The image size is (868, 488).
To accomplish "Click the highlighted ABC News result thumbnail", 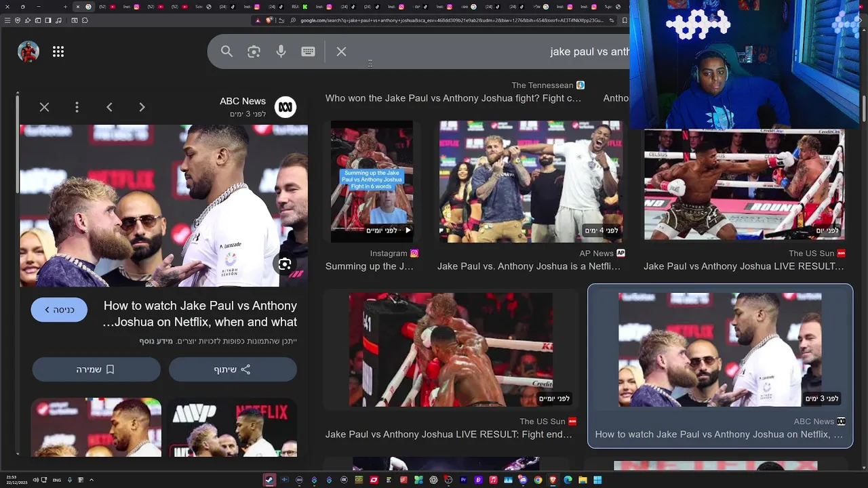I will point(720,350).
